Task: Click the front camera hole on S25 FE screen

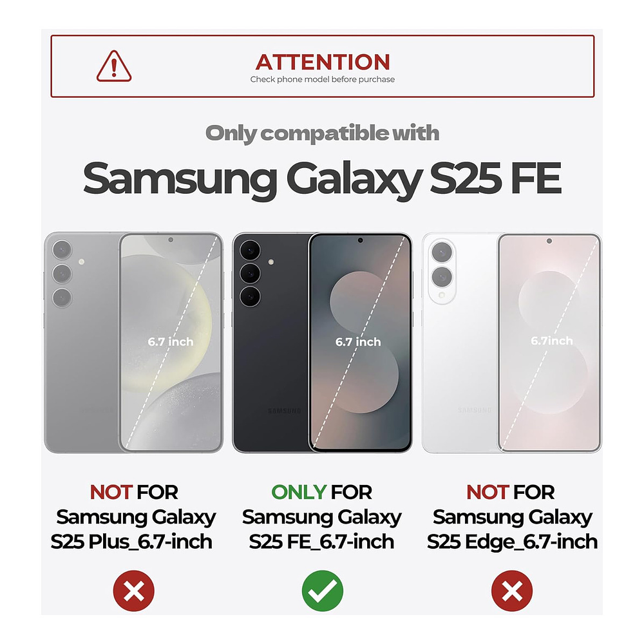Action: pos(360,240)
